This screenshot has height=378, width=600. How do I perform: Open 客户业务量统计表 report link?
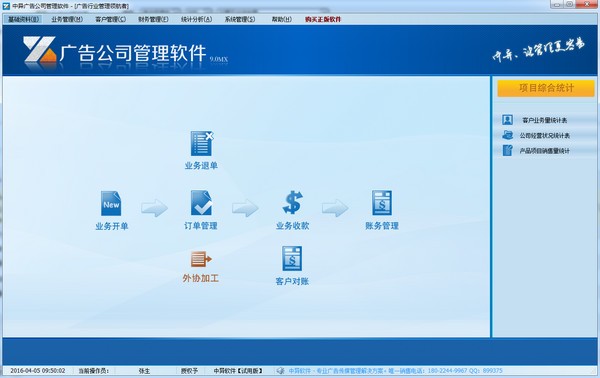[x=545, y=120]
